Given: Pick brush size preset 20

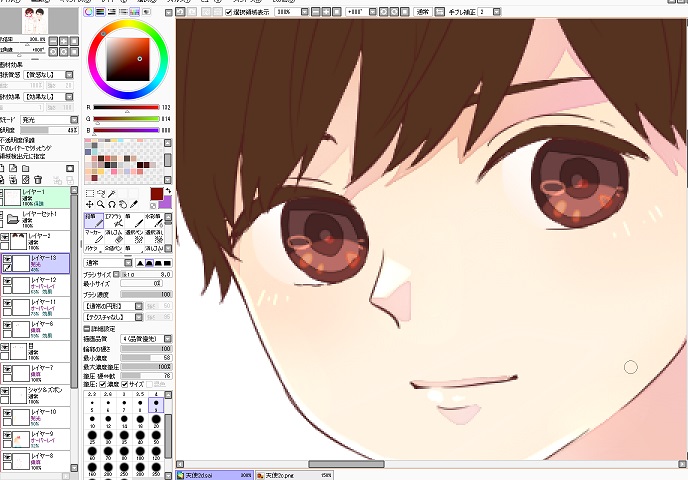Looking at the screenshot, I should [156, 419].
